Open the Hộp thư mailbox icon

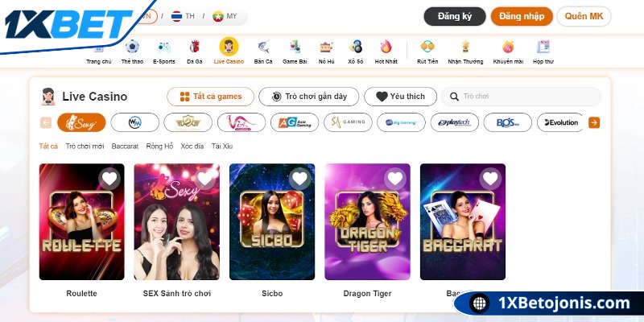click(543, 47)
